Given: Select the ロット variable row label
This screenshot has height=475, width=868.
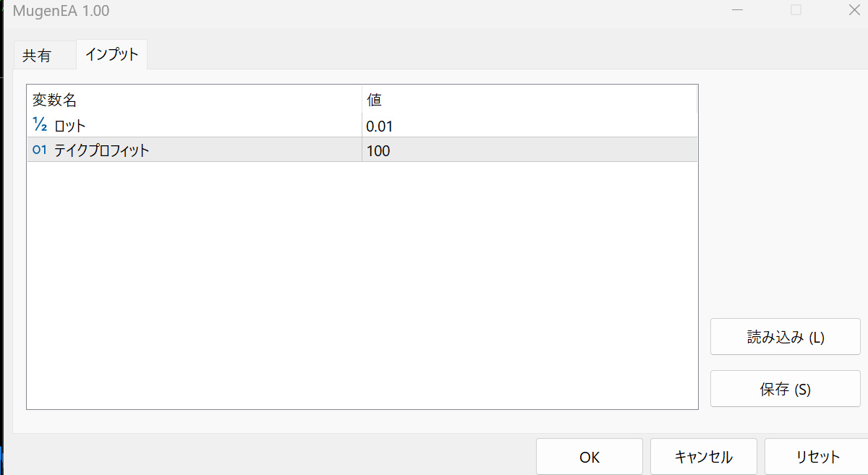Looking at the screenshot, I should [x=70, y=126].
